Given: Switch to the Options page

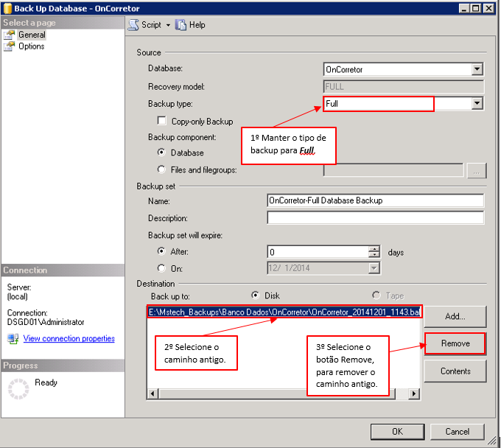Looking at the screenshot, I should click(x=31, y=46).
